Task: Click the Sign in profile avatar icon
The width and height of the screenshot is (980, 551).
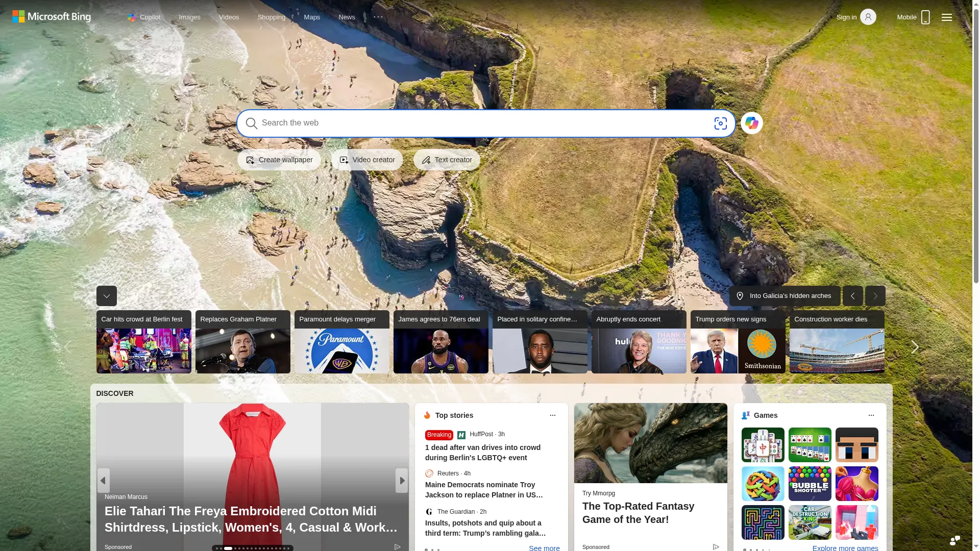Action: pyautogui.click(x=868, y=17)
